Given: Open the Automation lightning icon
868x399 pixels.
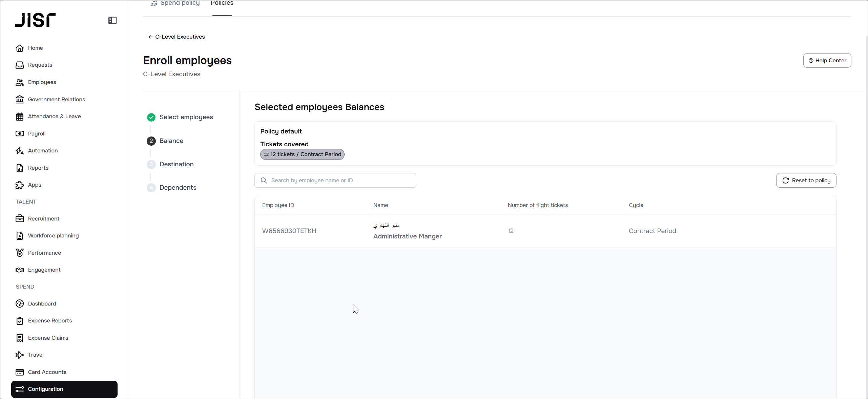Looking at the screenshot, I should (x=20, y=151).
